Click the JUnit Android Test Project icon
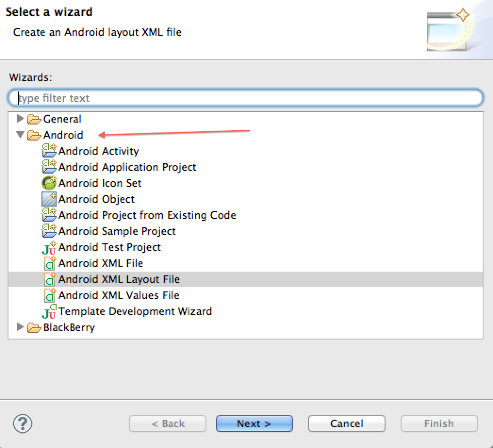 49,248
